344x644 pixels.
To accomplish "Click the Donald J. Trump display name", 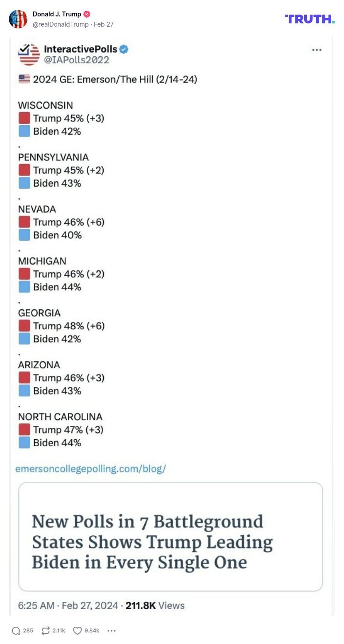I will point(57,14).
